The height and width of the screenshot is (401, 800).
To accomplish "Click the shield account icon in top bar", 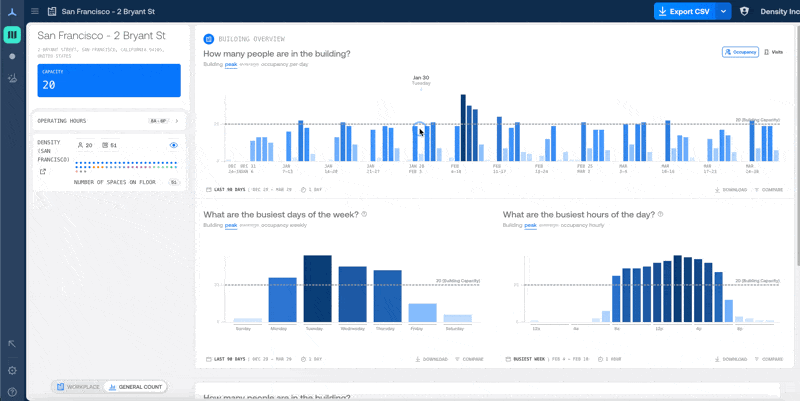I will pyautogui.click(x=744, y=11).
